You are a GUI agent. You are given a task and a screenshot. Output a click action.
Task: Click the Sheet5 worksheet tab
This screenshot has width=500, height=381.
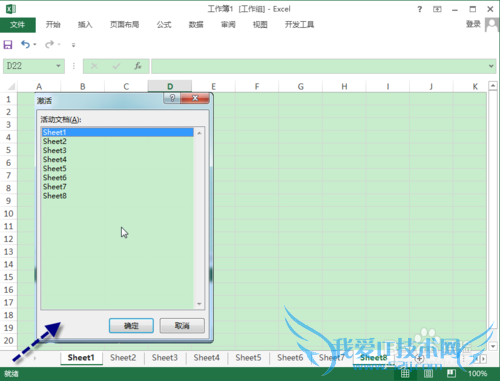pos(248,358)
